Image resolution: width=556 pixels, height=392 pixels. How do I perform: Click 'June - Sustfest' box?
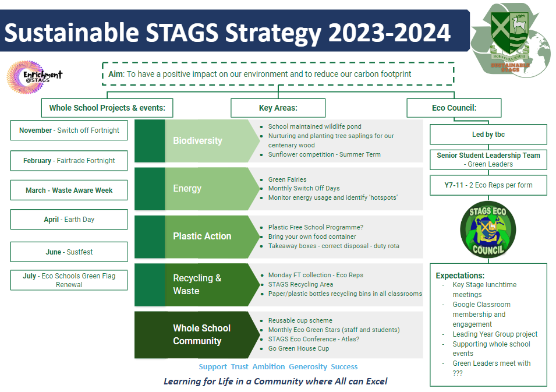coord(69,252)
